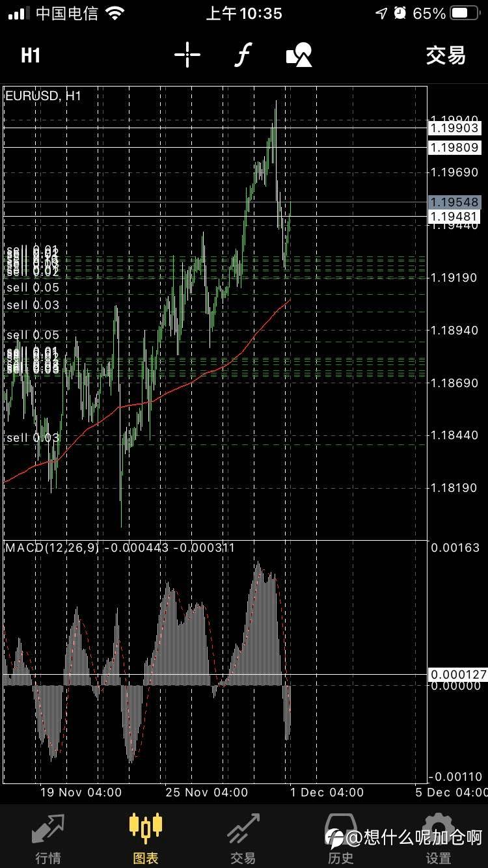The image size is (488, 868).
Task: Click the EURUSD, H1 chart label
Action: 43,96
